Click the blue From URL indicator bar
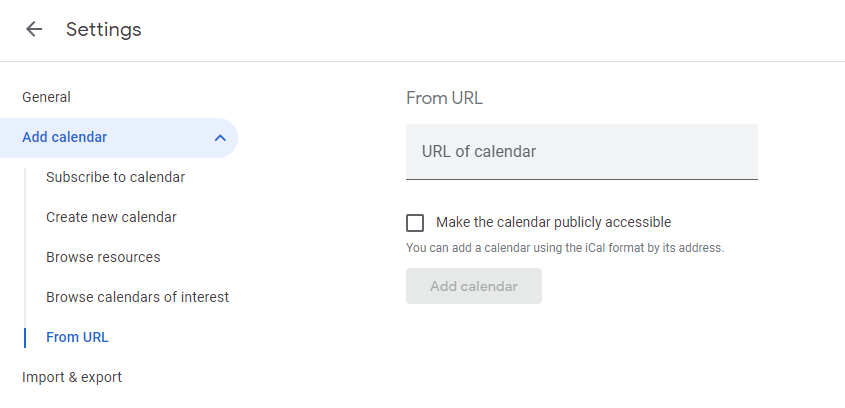The height and width of the screenshot is (408, 845). pyautogui.click(x=25, y=337)
